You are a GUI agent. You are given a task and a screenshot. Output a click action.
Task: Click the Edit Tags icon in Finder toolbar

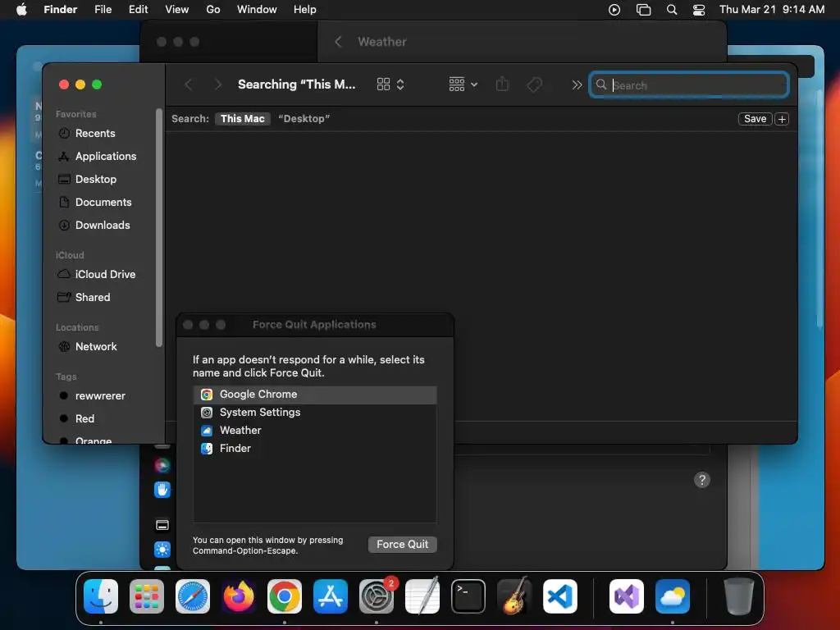[x=534, y=84]
